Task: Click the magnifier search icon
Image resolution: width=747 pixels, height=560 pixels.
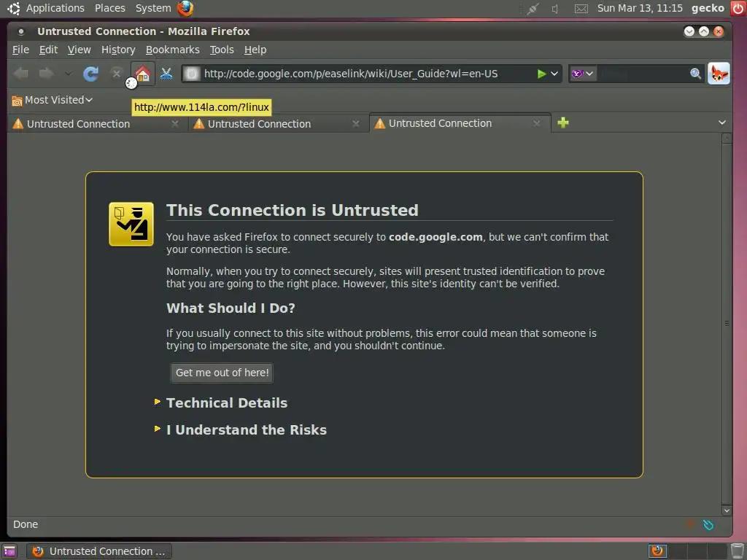Action: [695, 74]
